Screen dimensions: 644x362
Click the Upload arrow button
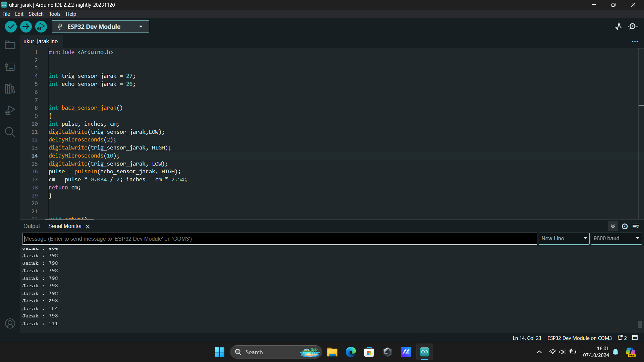pos(26,26)
